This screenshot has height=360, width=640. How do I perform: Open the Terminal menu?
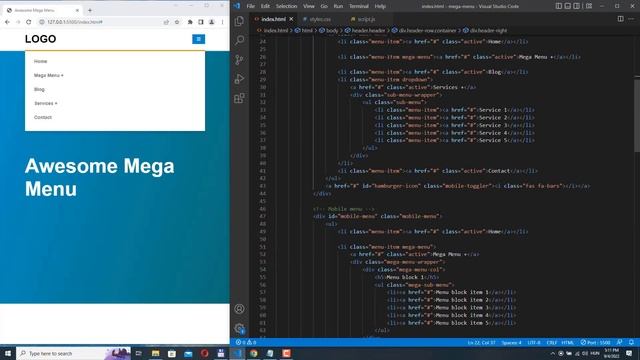[359, 6]
